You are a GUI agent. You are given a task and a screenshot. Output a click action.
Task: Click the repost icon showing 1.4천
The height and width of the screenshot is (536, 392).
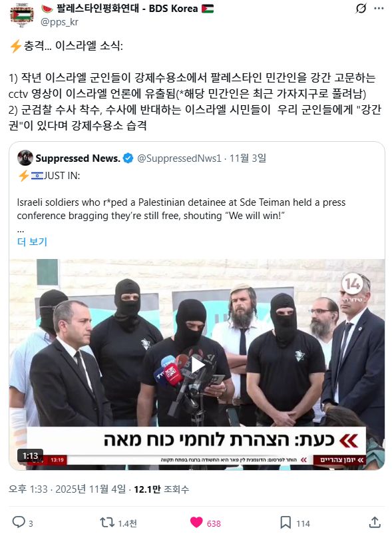(x=106, y=522)
